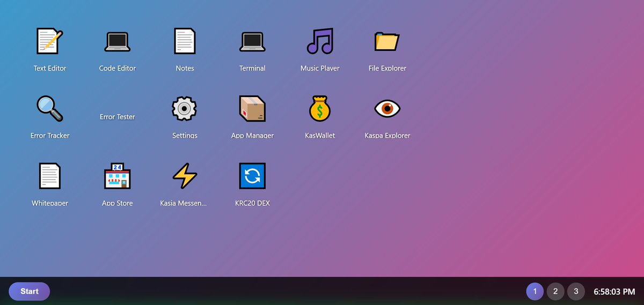Launch the Kaspa Explorer eye icon
The image size is (644, 305).
[x=387, y=108]
